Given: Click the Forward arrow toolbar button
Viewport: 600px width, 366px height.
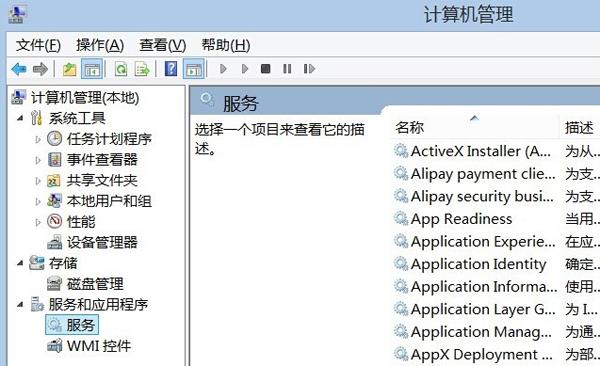Looking at the screenshot, I should tap(40, 69).
